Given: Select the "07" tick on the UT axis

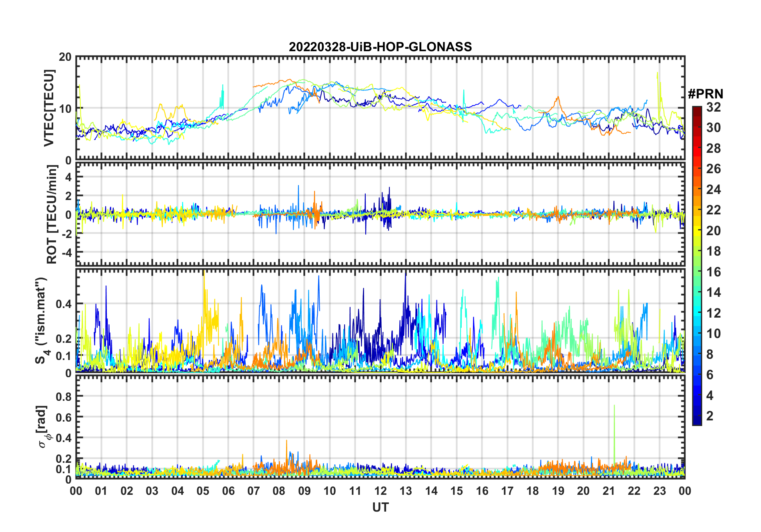Looking at the screenshot, I should click(x=254, y=491).
